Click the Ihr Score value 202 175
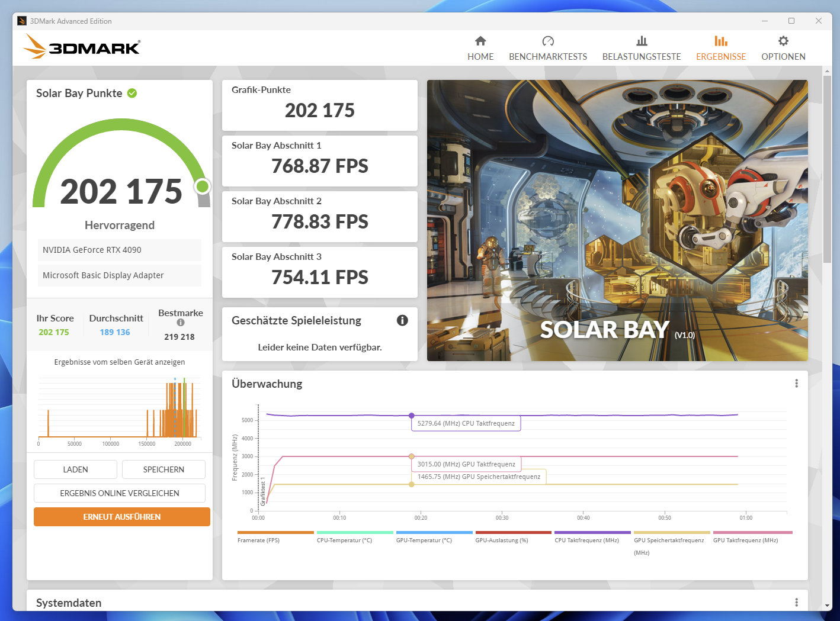 pyautogui.click(x=54, y=332)
